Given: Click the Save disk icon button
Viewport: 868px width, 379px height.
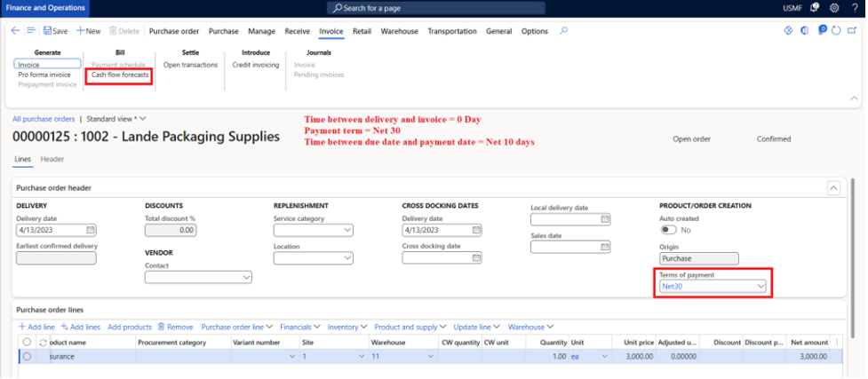Looking at the screenshot, I should (55, 31).
